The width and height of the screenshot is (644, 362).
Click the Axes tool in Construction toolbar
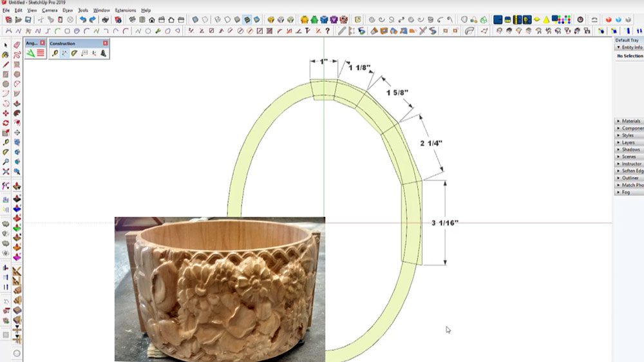tap(94, 53)
